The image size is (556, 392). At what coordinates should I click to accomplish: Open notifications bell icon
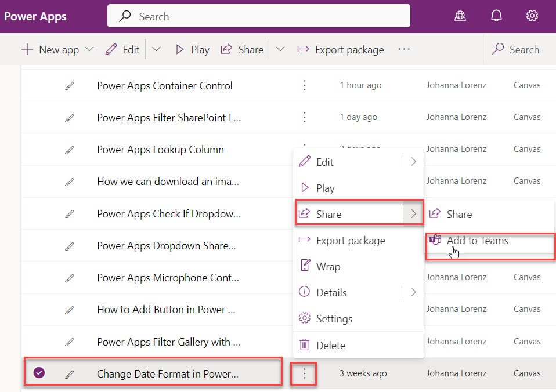(x=496, y=16)
